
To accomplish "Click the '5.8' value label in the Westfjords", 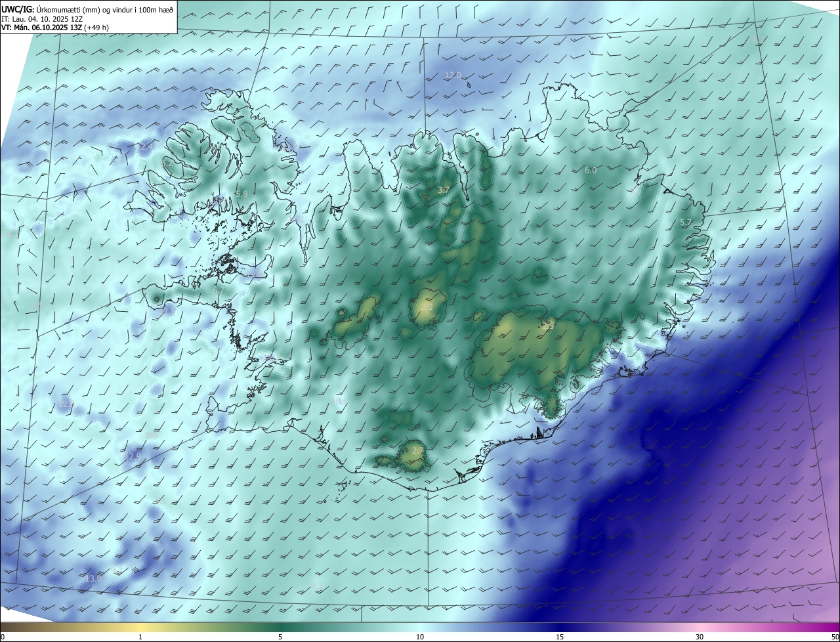I will (241, 194).
